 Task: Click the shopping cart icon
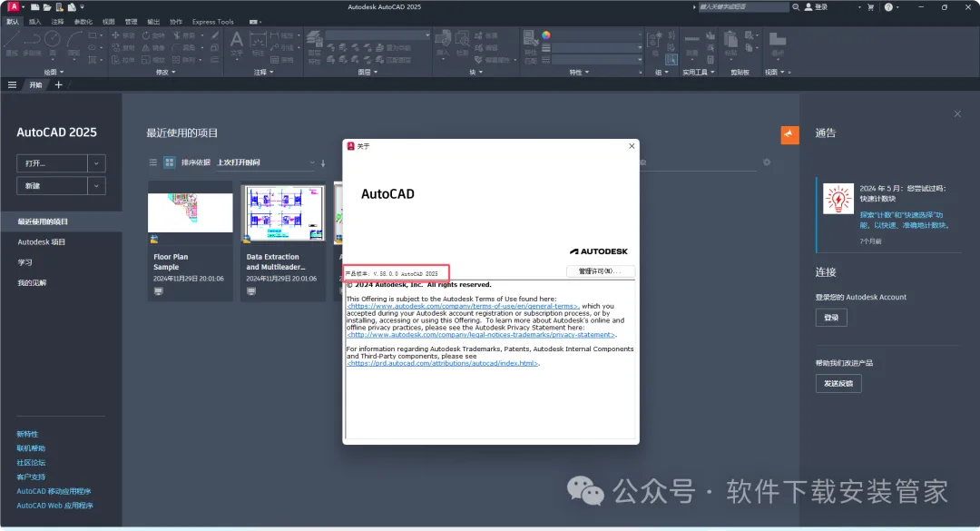click(870, 7)
